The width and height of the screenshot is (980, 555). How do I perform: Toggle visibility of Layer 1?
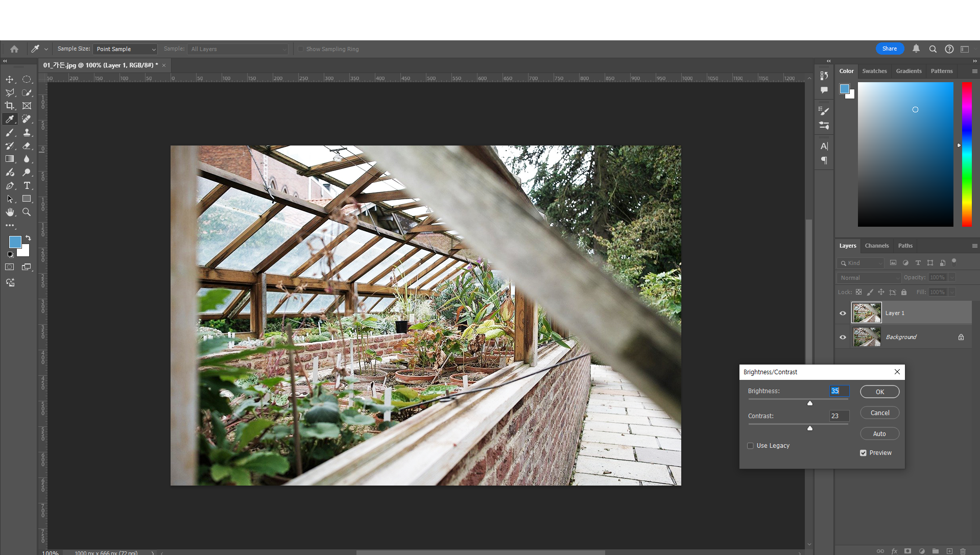point(843,313)
